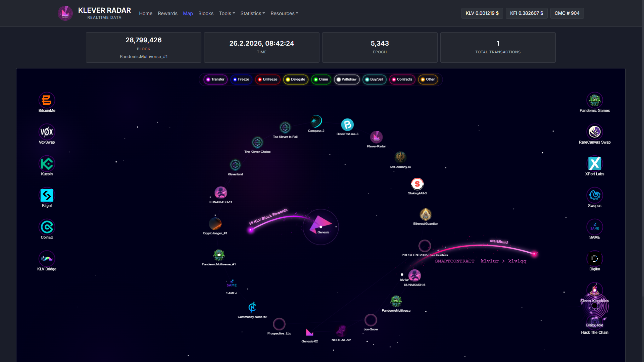The image size is (644, 362).
Task: Open the Resources dropdown menu
Action: (x=284, y=13)
